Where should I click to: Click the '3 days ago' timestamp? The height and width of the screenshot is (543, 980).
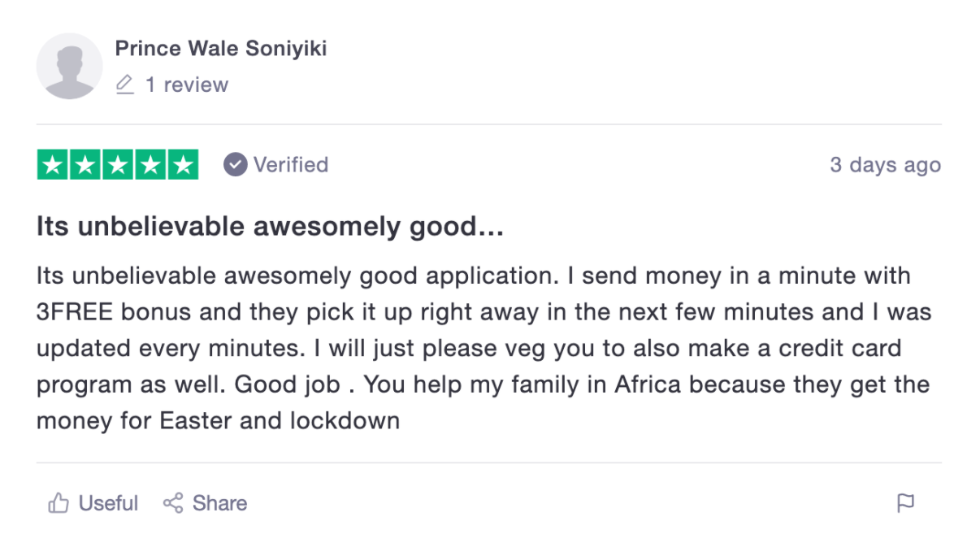point(884,165)
